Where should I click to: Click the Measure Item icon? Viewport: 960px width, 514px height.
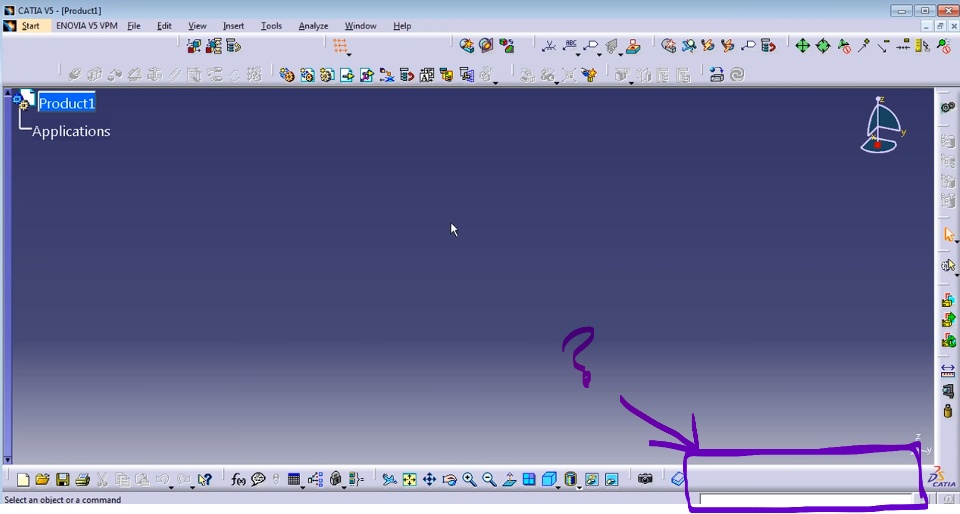point(948,391)
